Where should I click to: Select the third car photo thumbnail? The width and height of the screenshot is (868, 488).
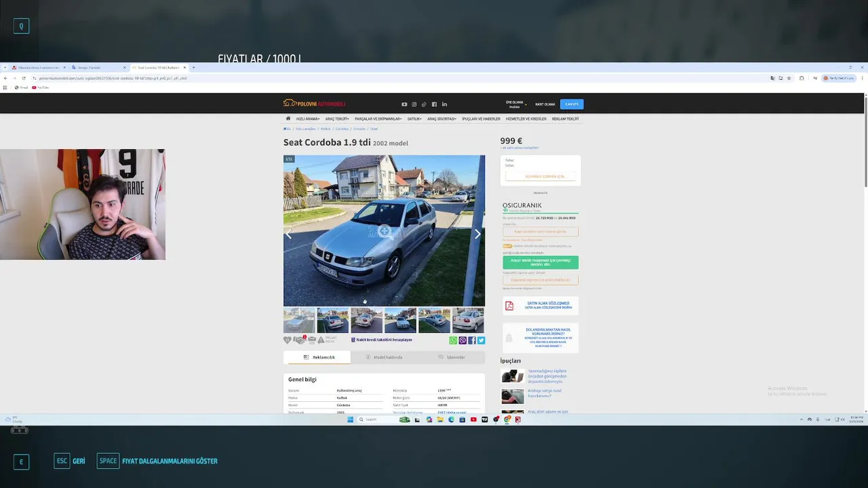(367, 321)
